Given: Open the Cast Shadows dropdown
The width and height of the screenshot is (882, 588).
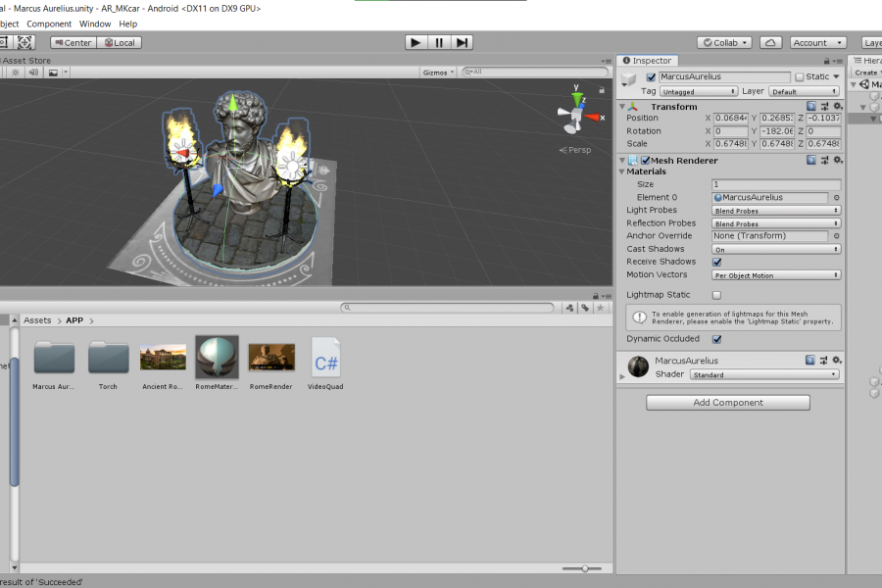Looking at the screenshot, I should 776,249.
